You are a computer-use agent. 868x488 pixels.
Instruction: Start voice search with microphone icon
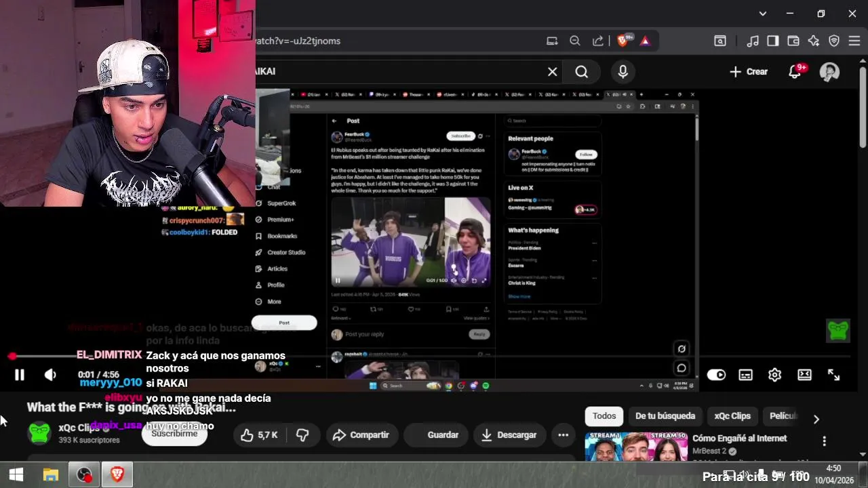pyautogui.click(x=623, y=72)
